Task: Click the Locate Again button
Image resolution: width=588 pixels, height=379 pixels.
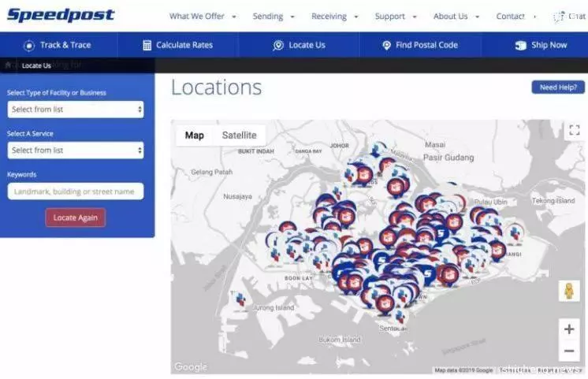Action: (76, 217)
